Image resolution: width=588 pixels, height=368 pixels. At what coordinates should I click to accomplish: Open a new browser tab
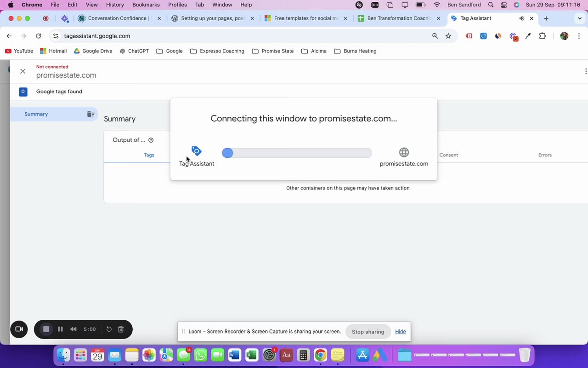[546, 18]
